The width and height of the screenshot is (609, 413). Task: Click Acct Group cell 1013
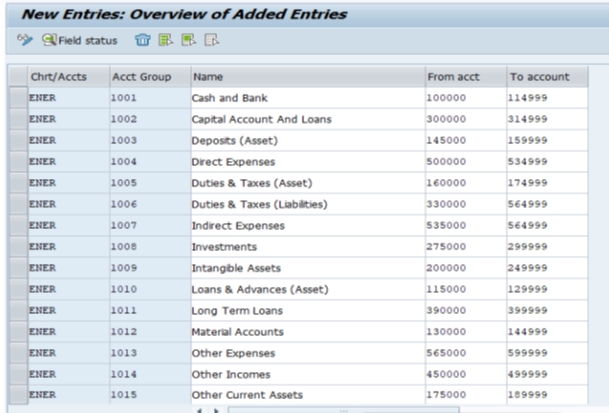150,353
